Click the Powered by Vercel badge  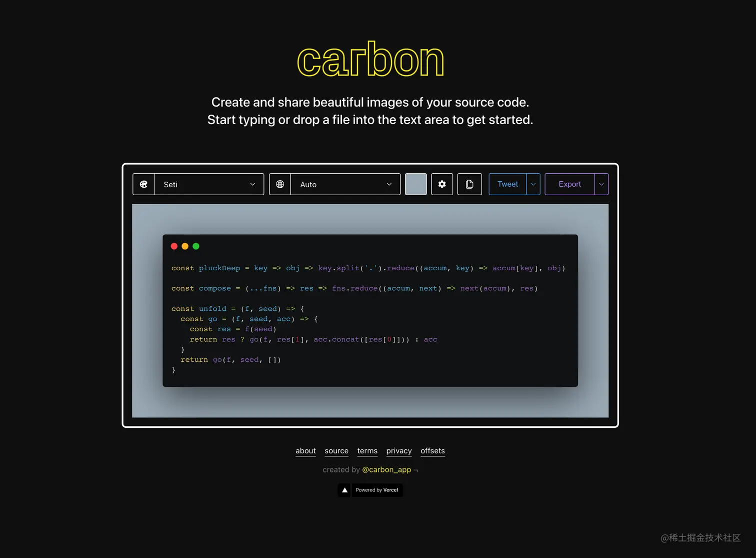(x=370, y=490)
